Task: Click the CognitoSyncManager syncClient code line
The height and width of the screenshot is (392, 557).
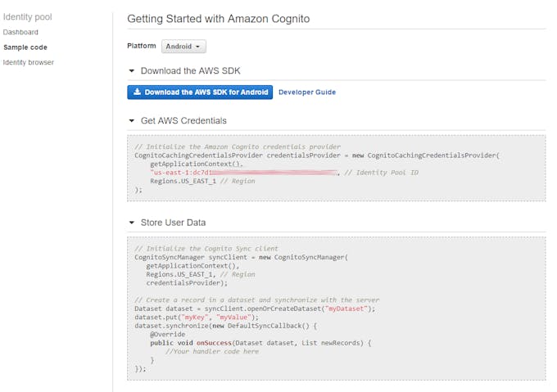Action: (x=241, y=257)
